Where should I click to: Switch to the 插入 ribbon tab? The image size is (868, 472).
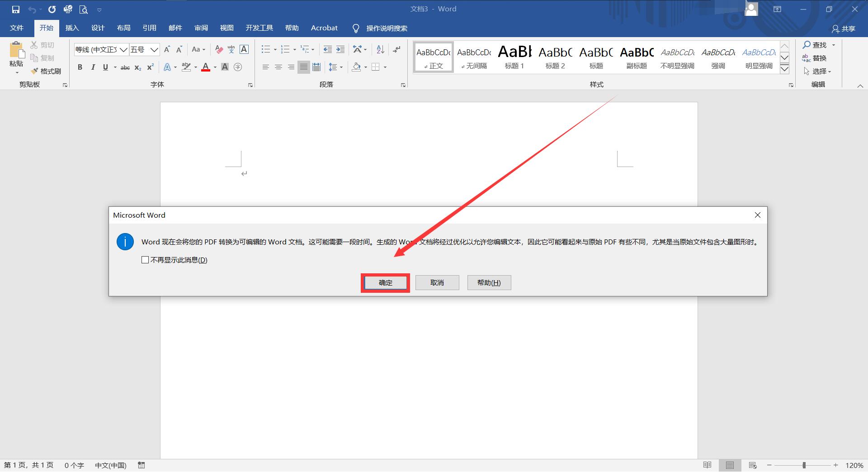click(x=72, y=28)
